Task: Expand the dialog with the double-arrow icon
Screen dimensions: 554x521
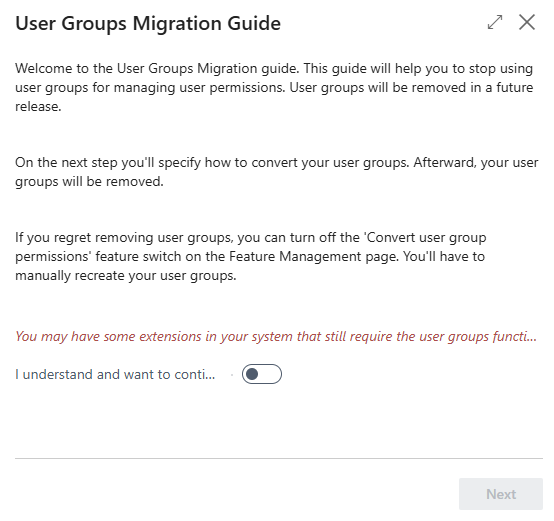Action: [495, 22]
